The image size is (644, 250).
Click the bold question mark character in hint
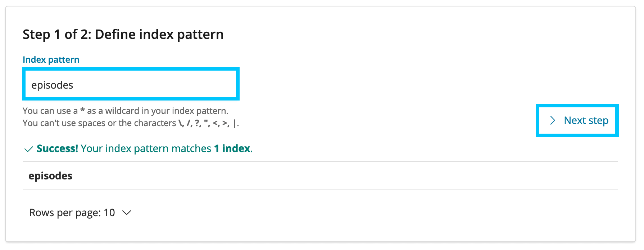(197, 123)
